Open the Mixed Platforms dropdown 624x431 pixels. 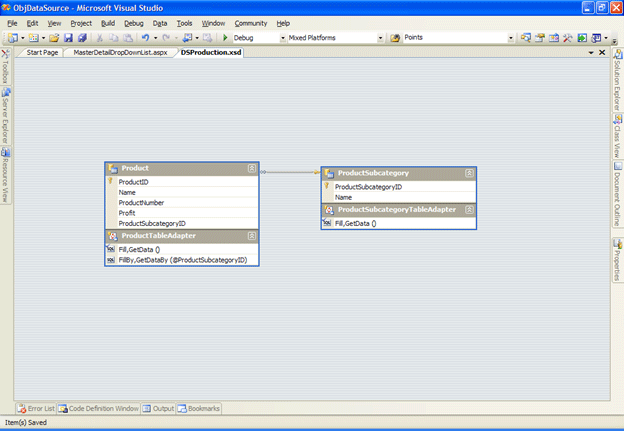tap(380, 38)
